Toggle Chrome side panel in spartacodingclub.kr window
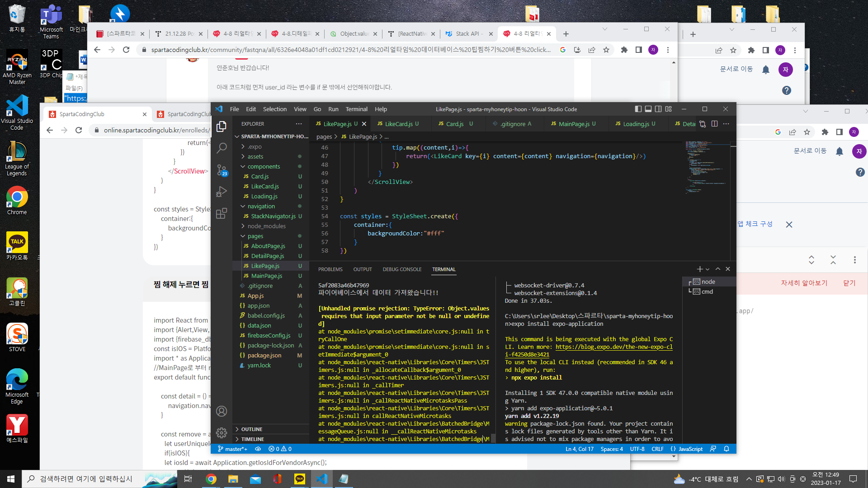This screenshot has width=868, height=488. tap(639, 50)
